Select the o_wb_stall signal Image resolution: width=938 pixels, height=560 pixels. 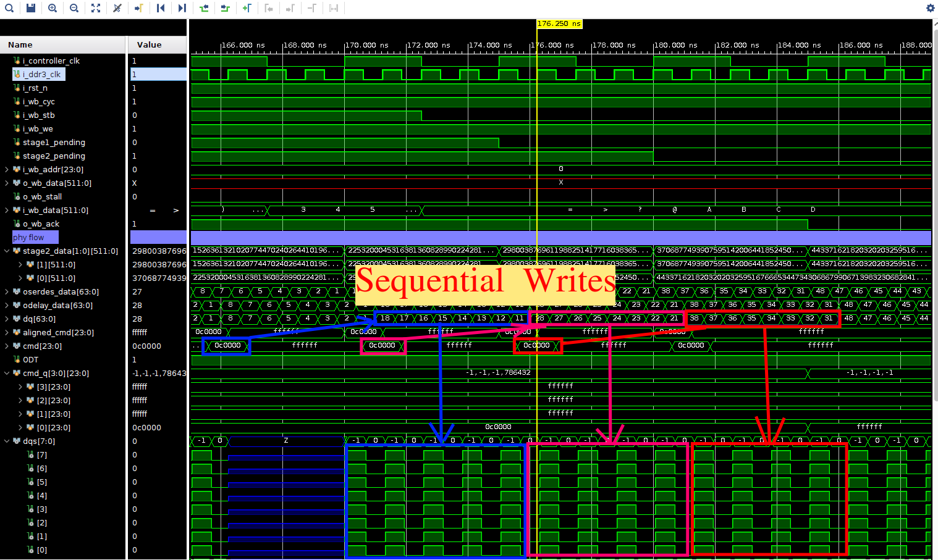pos(42,196)
